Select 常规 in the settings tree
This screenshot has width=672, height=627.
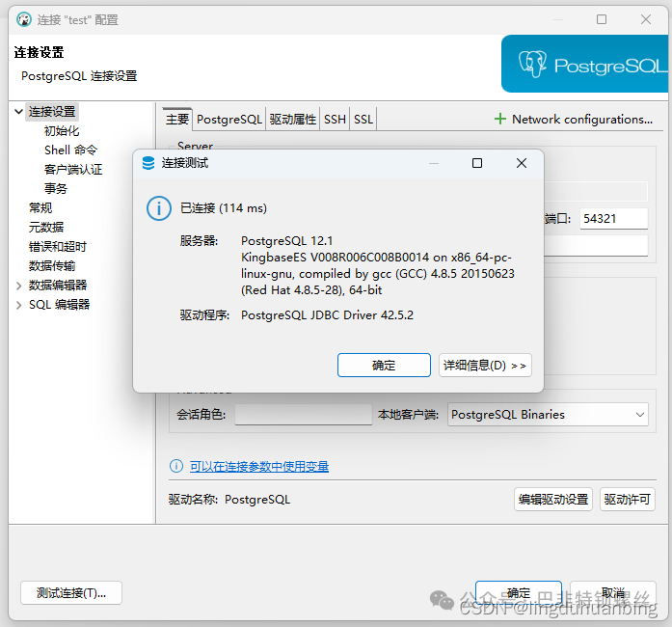pos(40,208)
